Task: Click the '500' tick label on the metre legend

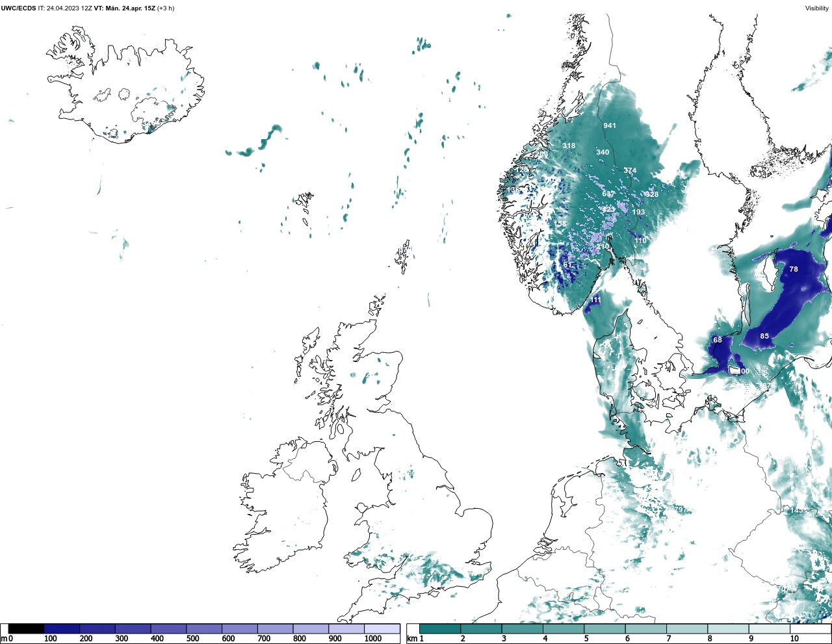Action: pos(193,639)
